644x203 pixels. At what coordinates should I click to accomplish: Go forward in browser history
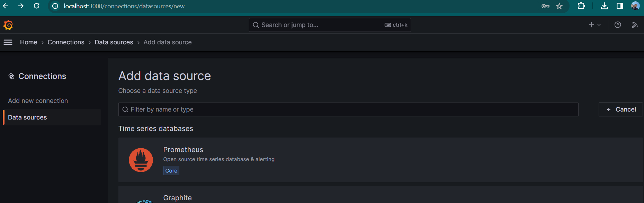[21, 6]
